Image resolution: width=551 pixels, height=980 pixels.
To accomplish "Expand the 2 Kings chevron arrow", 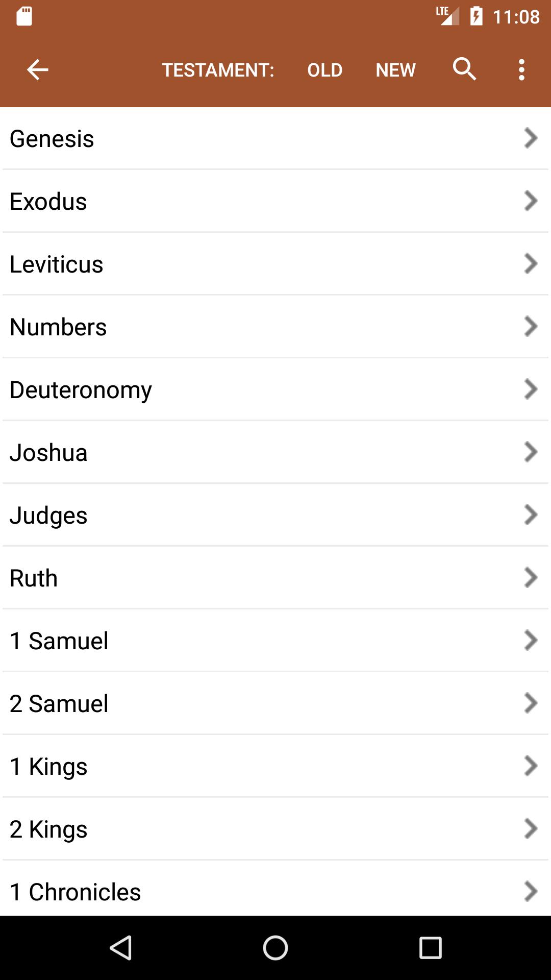I will [531, 828].
